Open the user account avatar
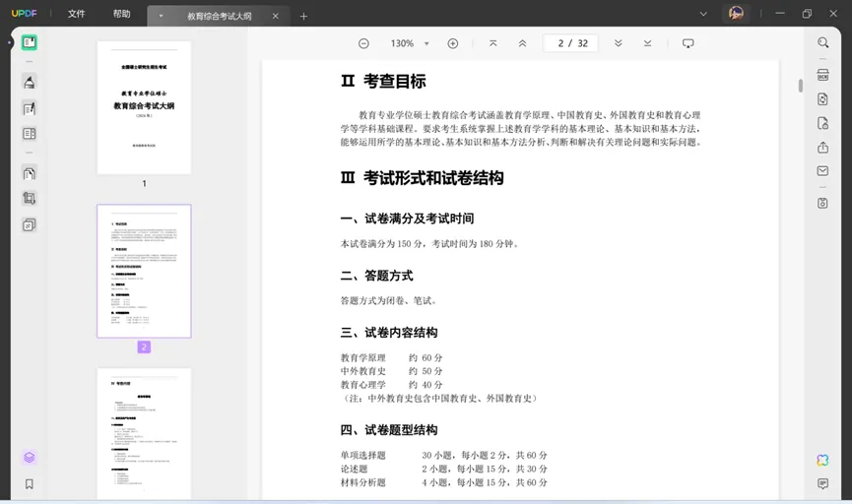The width and height of the screenshot is (852, 504). (x=736, y=14)
